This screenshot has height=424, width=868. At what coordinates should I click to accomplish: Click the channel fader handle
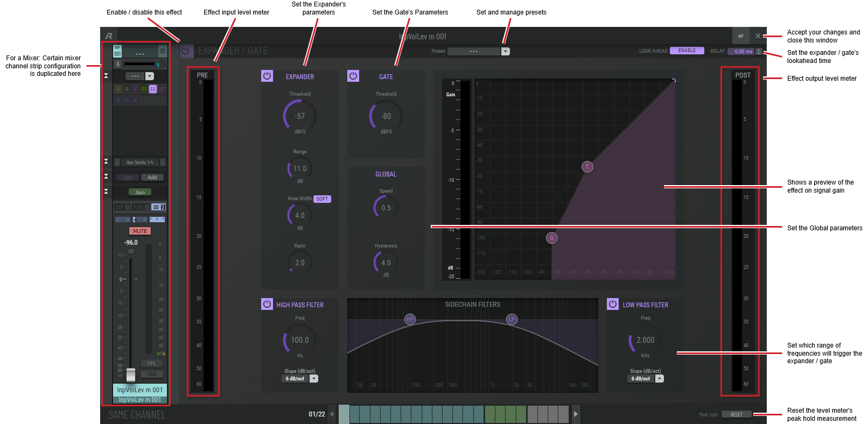131,374
